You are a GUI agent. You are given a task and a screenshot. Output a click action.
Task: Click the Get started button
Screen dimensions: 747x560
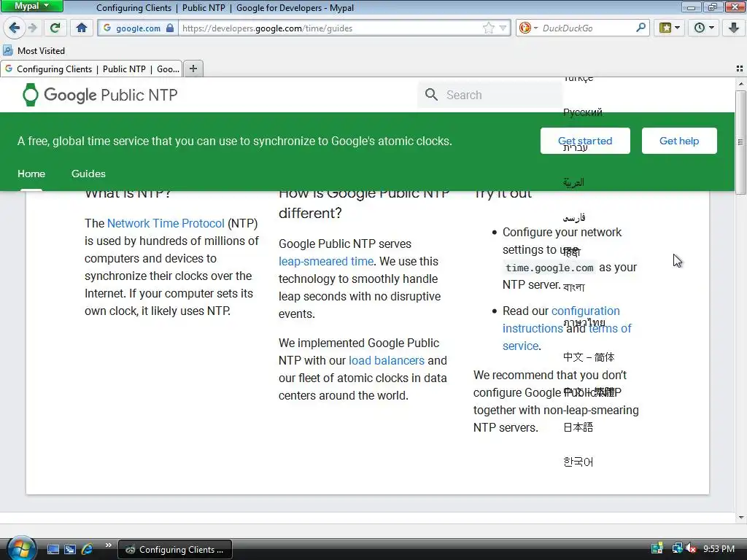pos(585,141)
